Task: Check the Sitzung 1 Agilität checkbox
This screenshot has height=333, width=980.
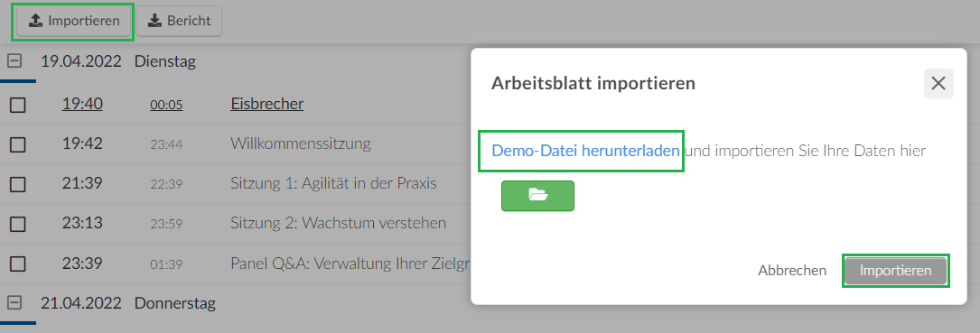Action: [17, 184]
